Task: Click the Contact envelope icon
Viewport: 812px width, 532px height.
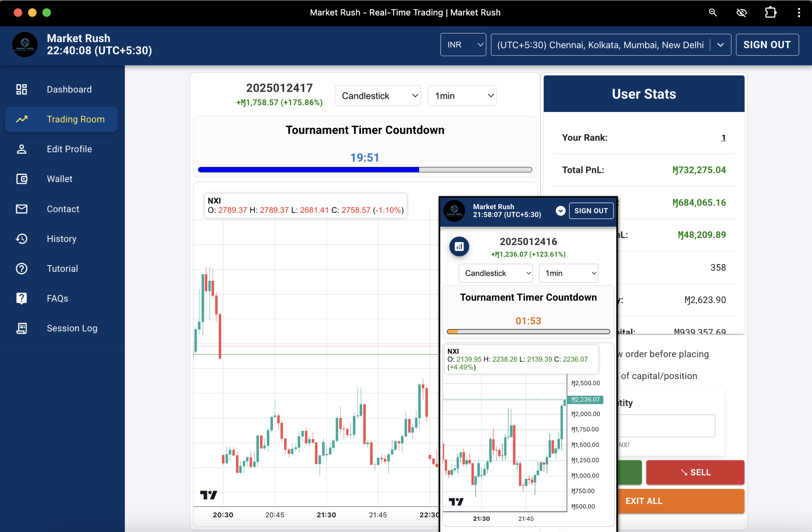Action: pos(22,209)
